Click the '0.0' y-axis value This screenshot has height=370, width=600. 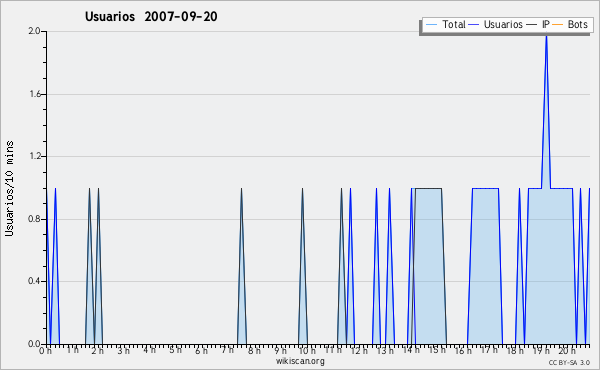click(x=34, y=344)
